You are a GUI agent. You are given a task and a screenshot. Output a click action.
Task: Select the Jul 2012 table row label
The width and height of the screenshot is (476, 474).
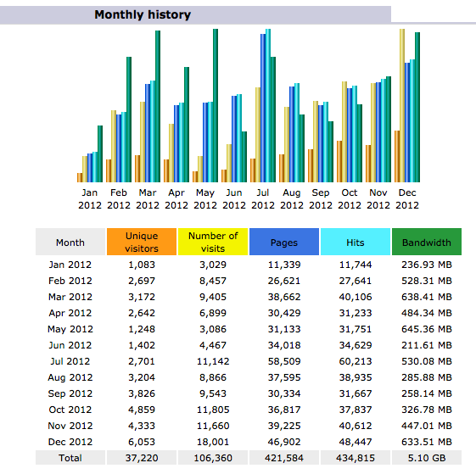tap(70, 361)
